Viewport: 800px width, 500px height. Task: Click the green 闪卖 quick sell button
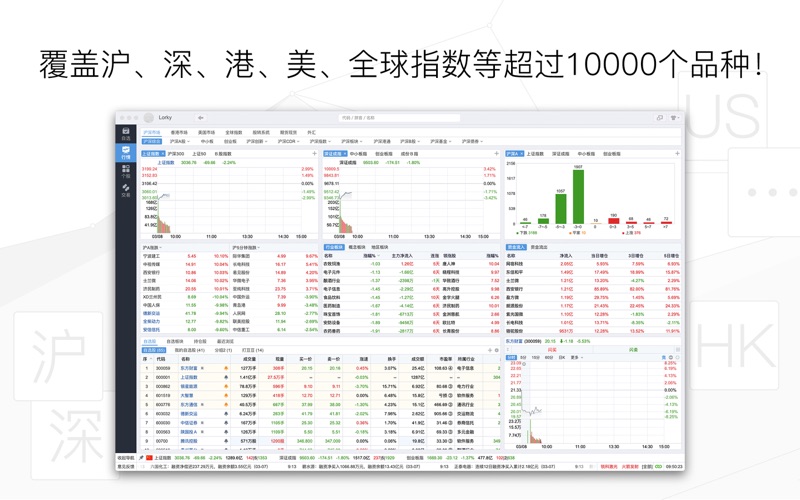tap(634, 350)
